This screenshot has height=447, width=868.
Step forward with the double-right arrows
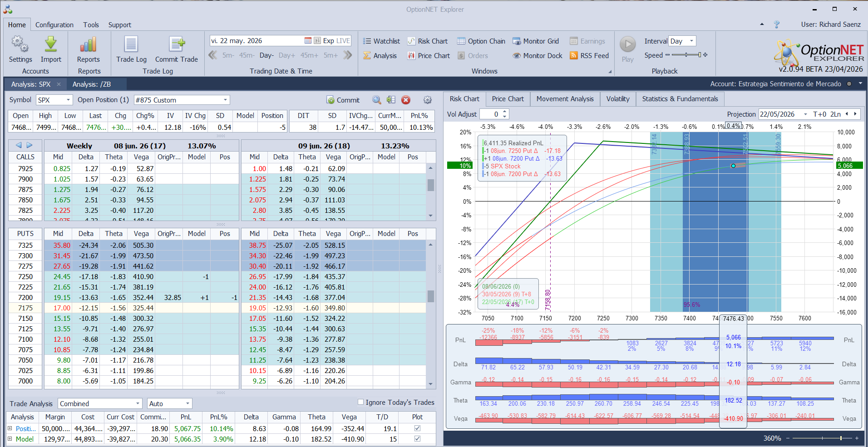pos(348,55)
